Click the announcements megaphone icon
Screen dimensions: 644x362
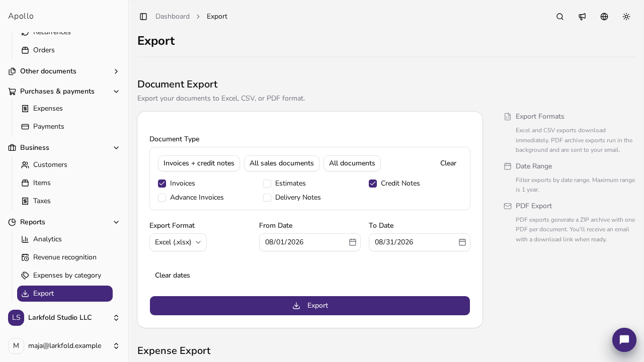(582, 17)
